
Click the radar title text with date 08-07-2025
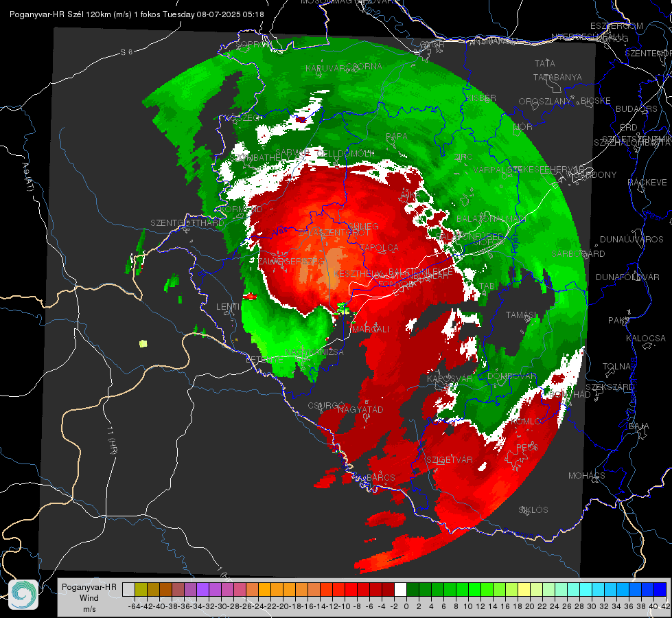click(137, 14)
